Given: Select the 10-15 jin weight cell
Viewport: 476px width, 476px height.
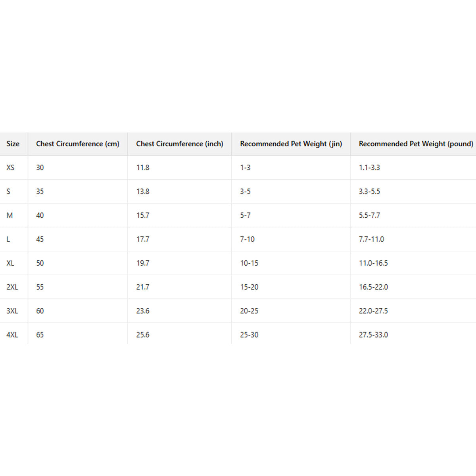Looking at the screenshot, I should [249, 263].
